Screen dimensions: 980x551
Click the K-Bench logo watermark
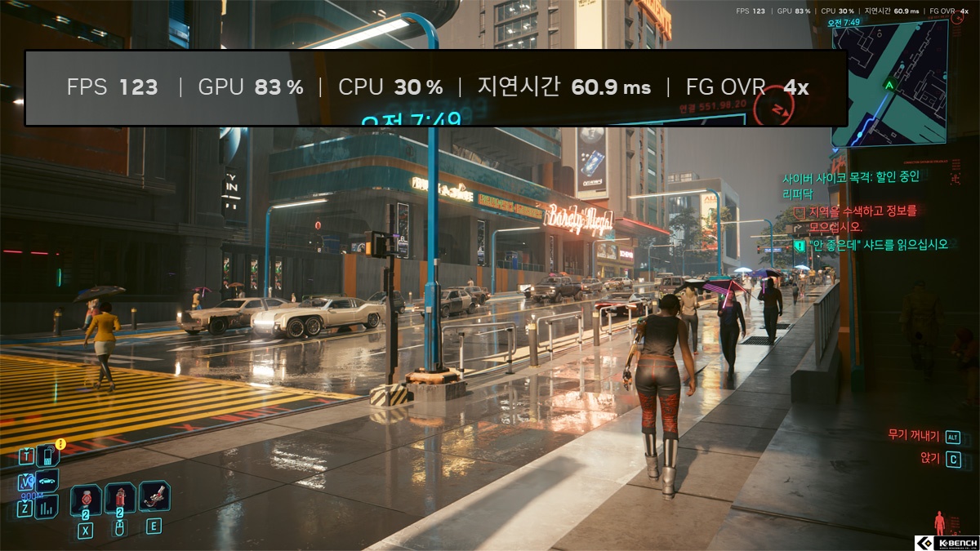point(945,543)
